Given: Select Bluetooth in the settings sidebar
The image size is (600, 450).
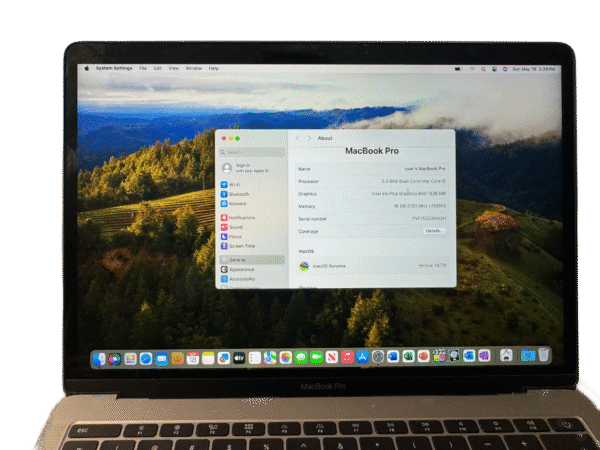Looking at the screenshot, I should point(235,194).
